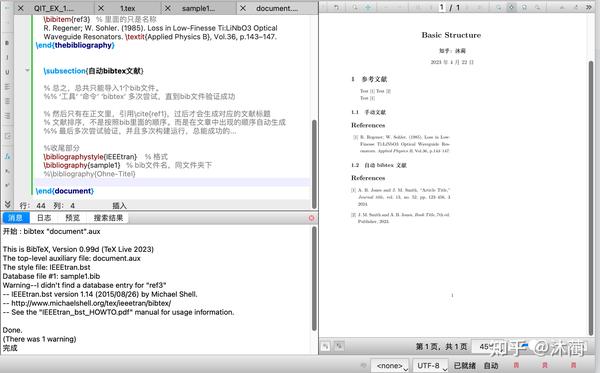
Task: Click the undo-arrow icon in PDF viewer toolbar
Action: click(336, 8)
